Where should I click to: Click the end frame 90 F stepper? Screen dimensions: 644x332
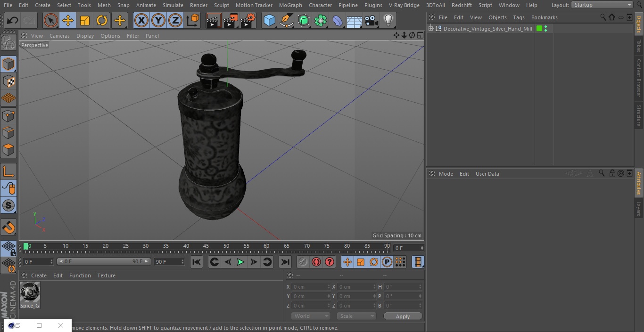(x=182, y=261)
